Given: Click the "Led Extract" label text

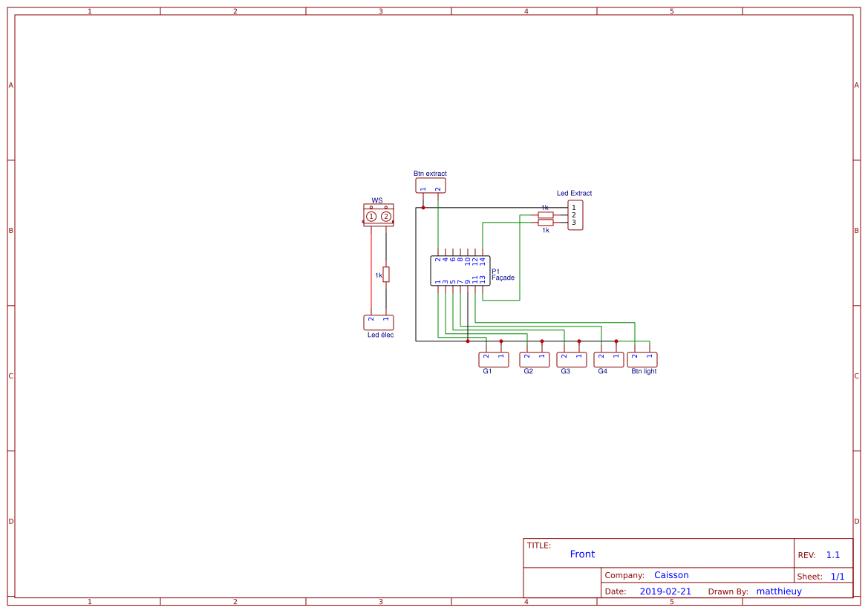Looking at the screenshot, I should [575, 194].
